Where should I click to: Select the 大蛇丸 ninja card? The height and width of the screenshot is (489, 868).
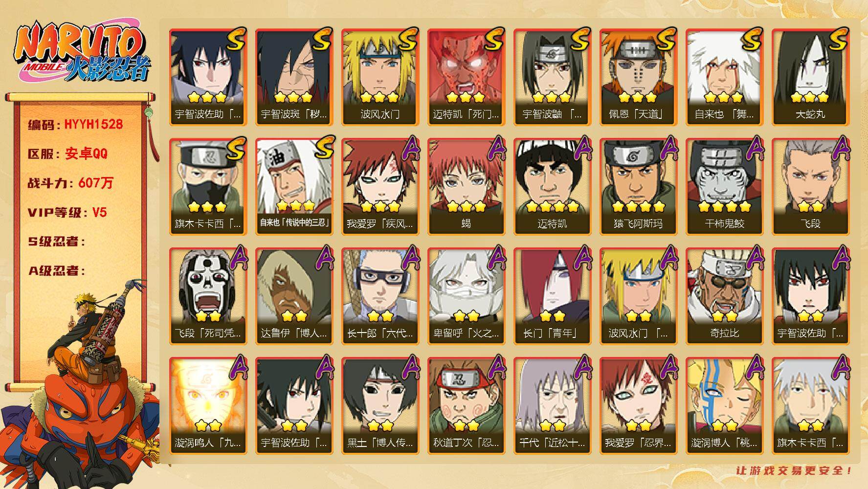click(810, 77)
